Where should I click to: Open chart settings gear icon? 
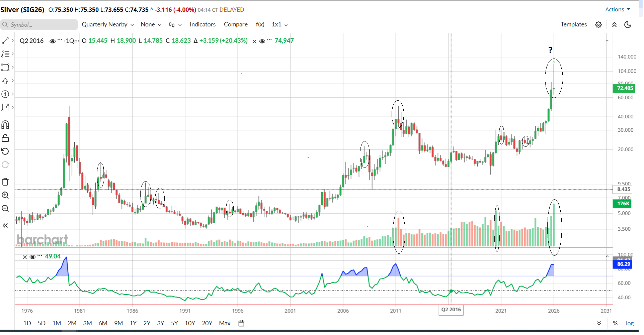[598, 25]
